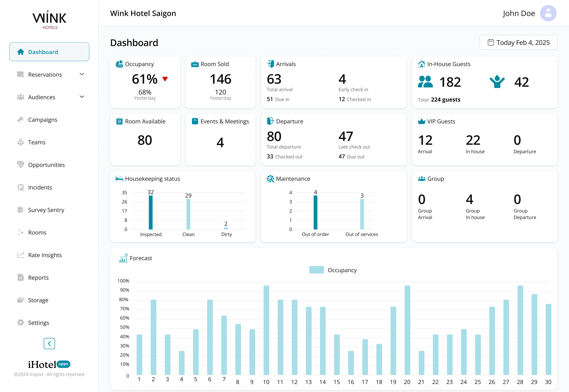The width and height of the screenshot is (569, 392).
Task: Click the VIP Guests crown icon
Action: click(422, 121)
